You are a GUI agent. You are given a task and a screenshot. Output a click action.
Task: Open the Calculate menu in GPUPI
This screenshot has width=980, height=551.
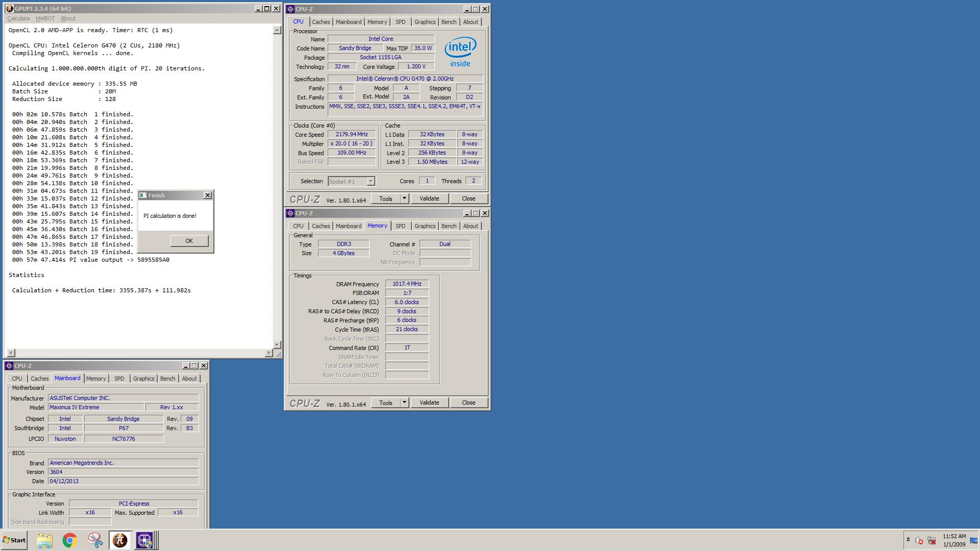click(x=18, y=18)
